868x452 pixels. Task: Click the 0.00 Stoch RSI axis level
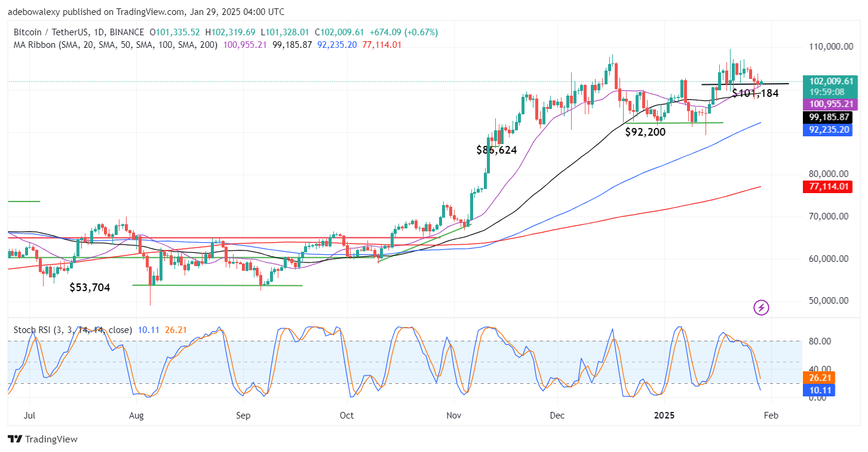click(819, 397)
